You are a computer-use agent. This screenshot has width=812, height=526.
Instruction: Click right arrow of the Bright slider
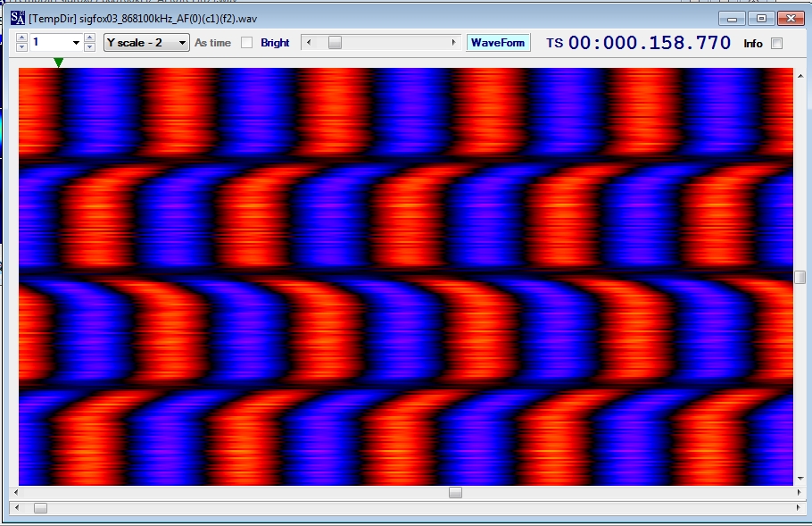click(x=454, y=43)
